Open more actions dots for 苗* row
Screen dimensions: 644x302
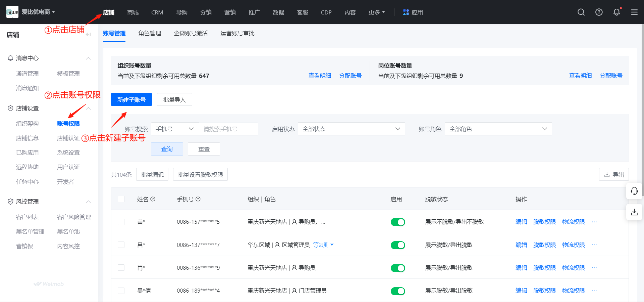[x=594, y=222]
